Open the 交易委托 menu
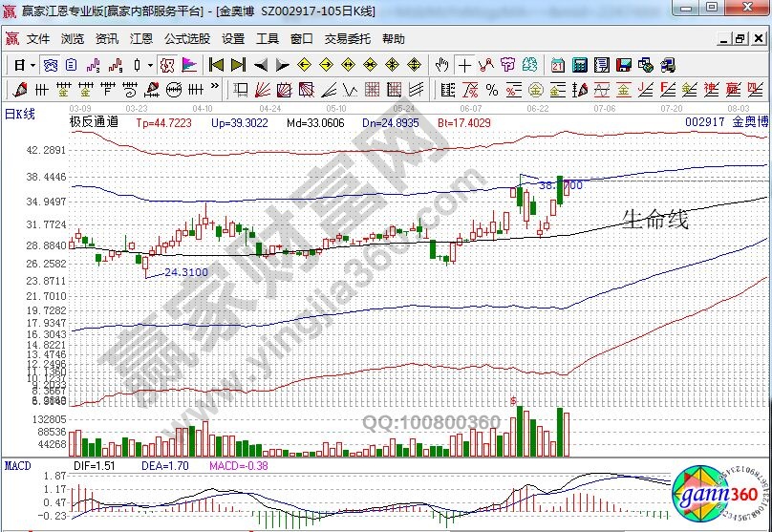Viewport: 772px width, 532px height. pos(348,39)
